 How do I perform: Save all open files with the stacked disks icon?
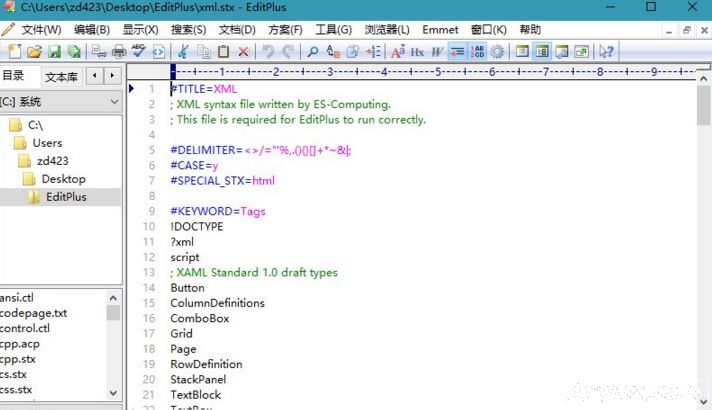[74, 51]
